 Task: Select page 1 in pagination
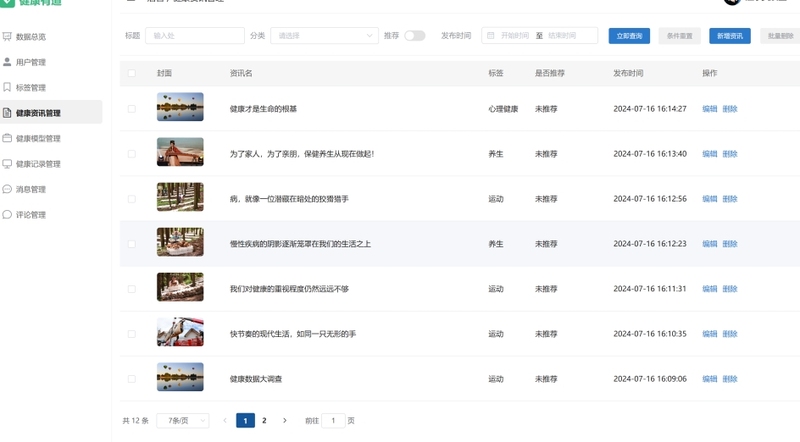[x=245, y=421]
